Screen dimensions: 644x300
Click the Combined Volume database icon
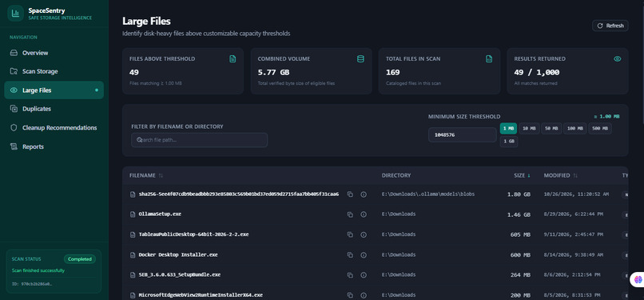[360, 59]
